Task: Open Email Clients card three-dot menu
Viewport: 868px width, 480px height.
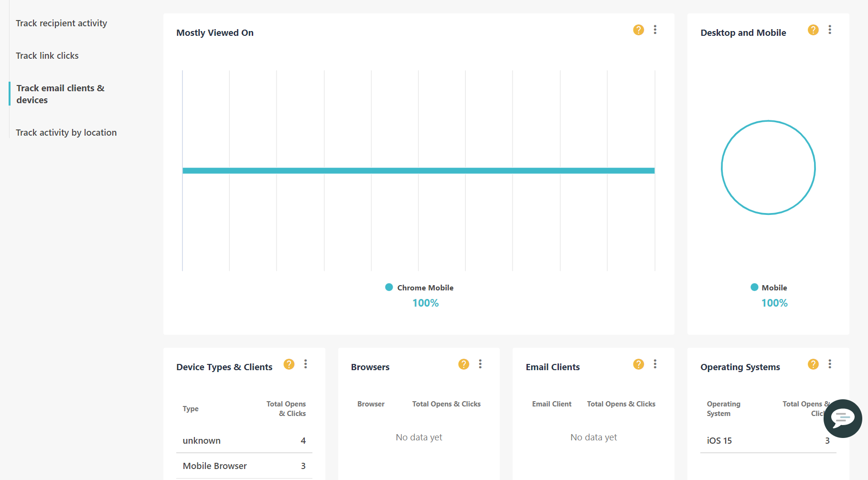Action: point(655,364)
